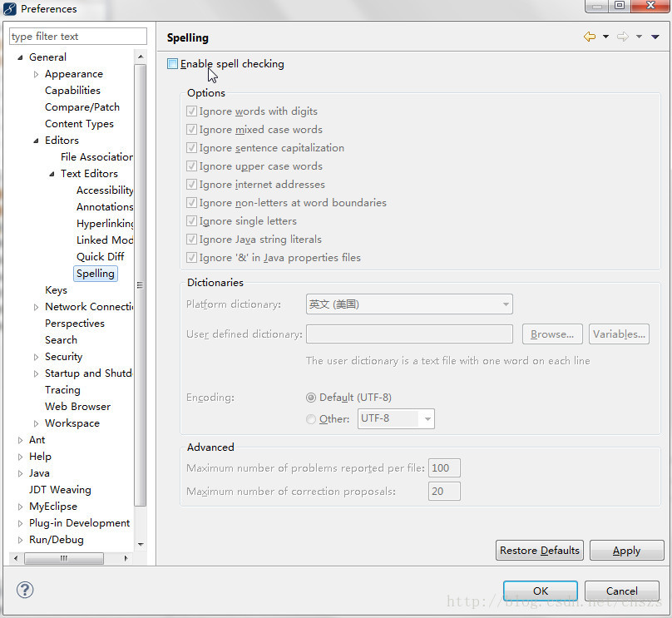Click maximum problems per file field
Viewport: 672px width, 618px height.
click(444, 468)
